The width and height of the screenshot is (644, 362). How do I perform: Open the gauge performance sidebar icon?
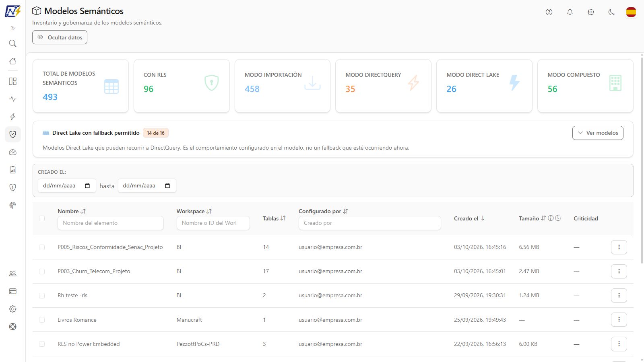[x=13, y=152]
